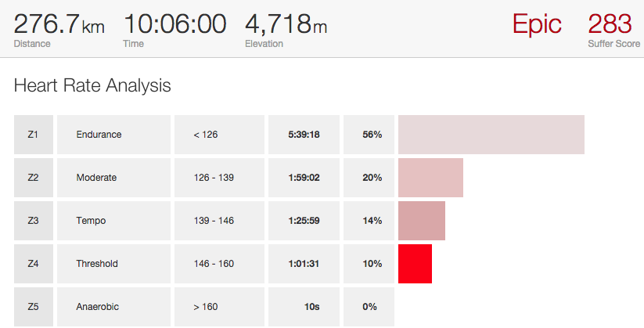Click the Z1 Endurance heart rate bar

pos(491,135)
